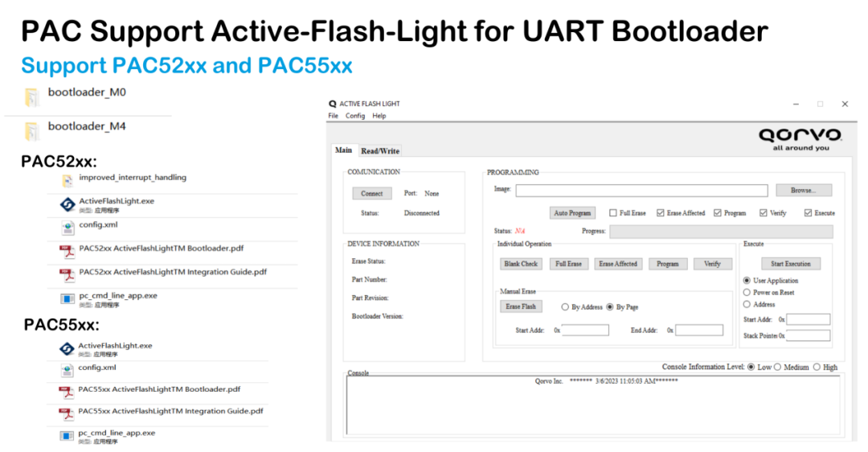Image resolution: width=868 pixels, height=452 pixels.
Task: Select the User Application radio option
Action: click(747, 280)
